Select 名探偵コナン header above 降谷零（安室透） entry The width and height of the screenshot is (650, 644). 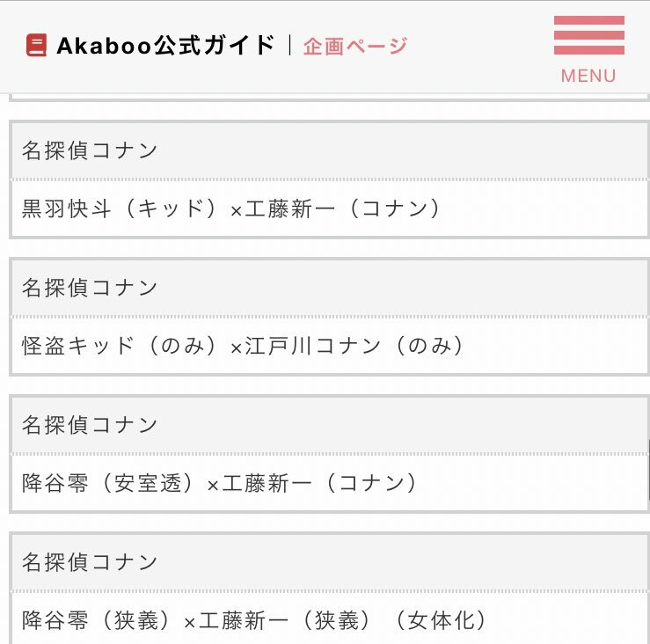pos(90,425)
